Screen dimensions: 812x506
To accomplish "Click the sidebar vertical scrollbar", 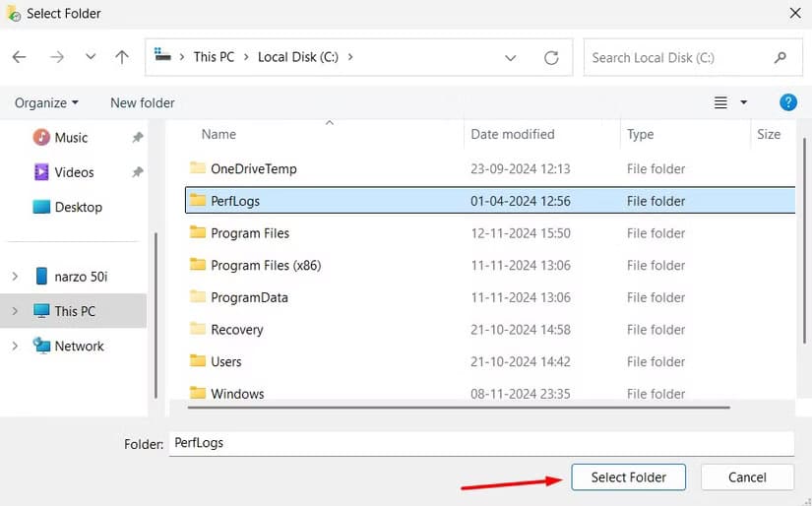I will (156, 315).
